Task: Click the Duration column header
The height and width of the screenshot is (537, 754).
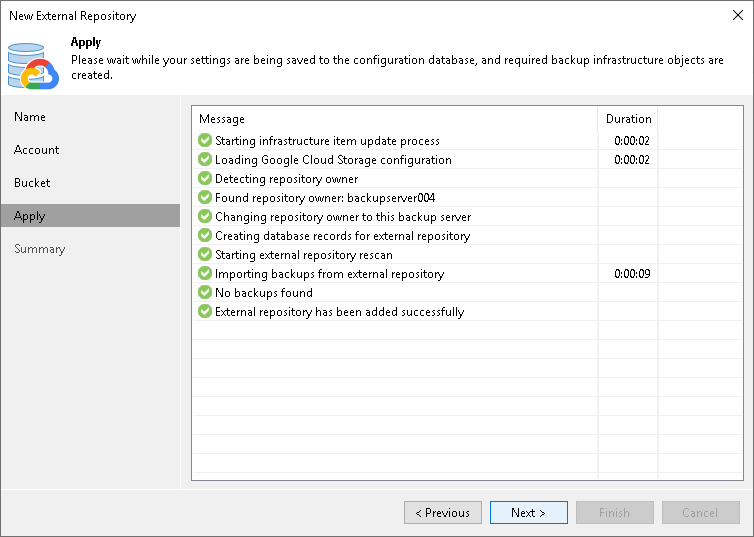Action: tap(628, 119)
